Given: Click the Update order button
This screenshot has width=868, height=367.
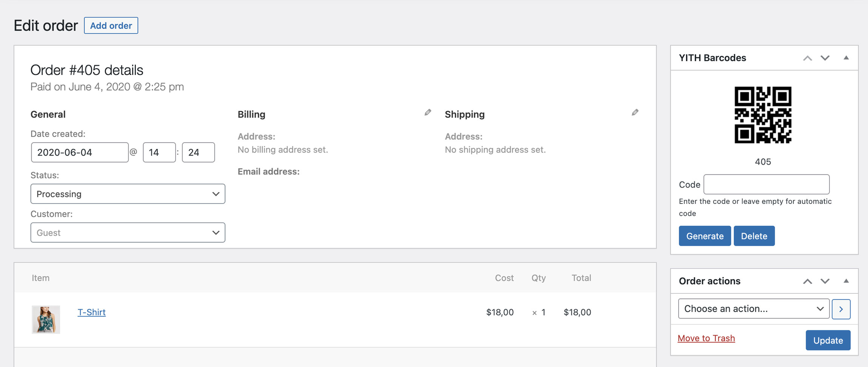Looking at the screenshot, I should (x=828, y=340).
